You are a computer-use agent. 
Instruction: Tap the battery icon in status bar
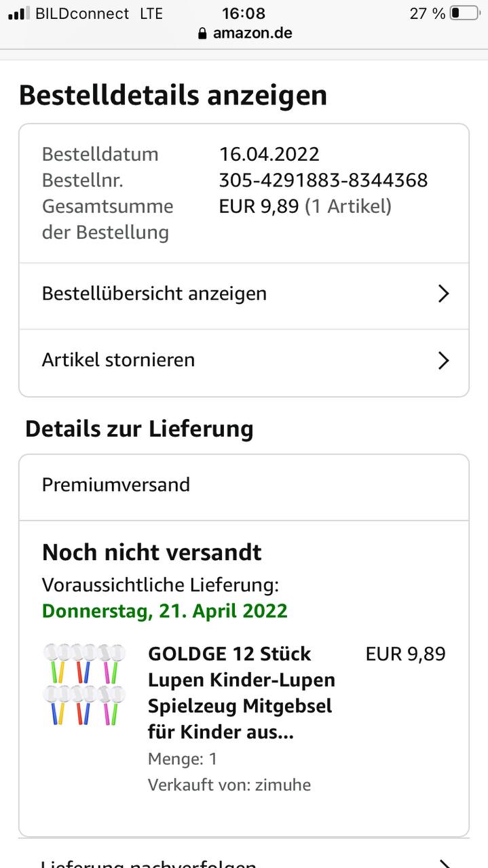point(464,13)
